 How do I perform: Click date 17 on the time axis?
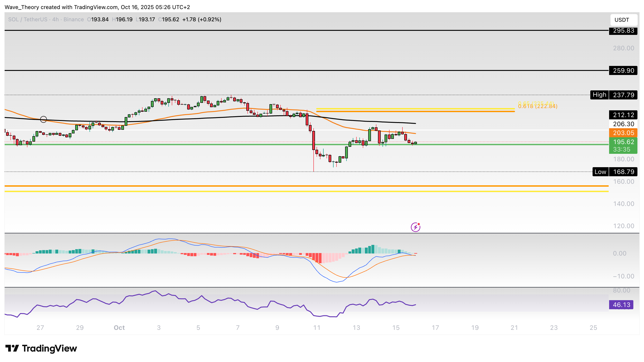coord(435,328)
